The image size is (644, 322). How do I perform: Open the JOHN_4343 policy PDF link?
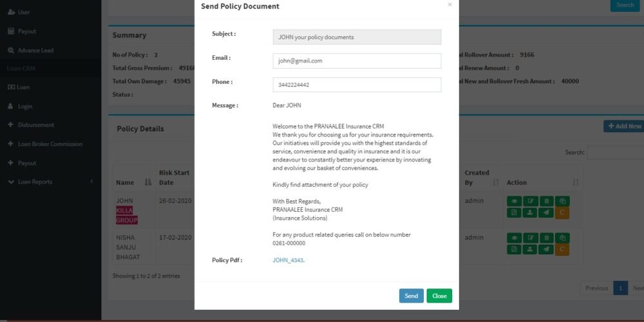[x=287, y=260]
